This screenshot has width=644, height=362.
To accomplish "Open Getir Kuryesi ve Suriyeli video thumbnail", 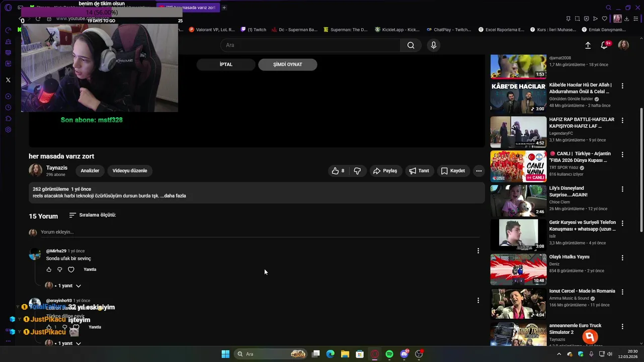I will 518,235.
